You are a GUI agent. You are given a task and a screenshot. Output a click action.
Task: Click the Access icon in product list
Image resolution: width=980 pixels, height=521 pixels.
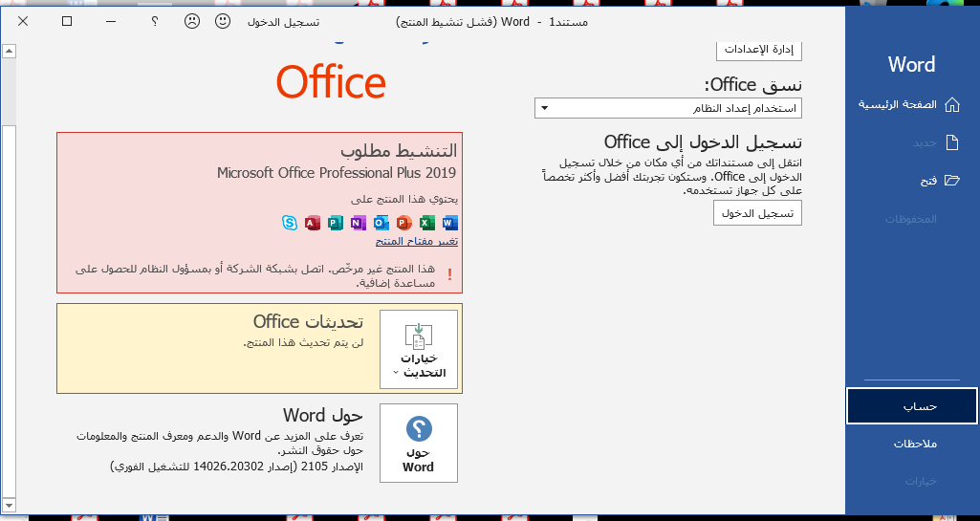pyautogui.click(x=313, y=223)
